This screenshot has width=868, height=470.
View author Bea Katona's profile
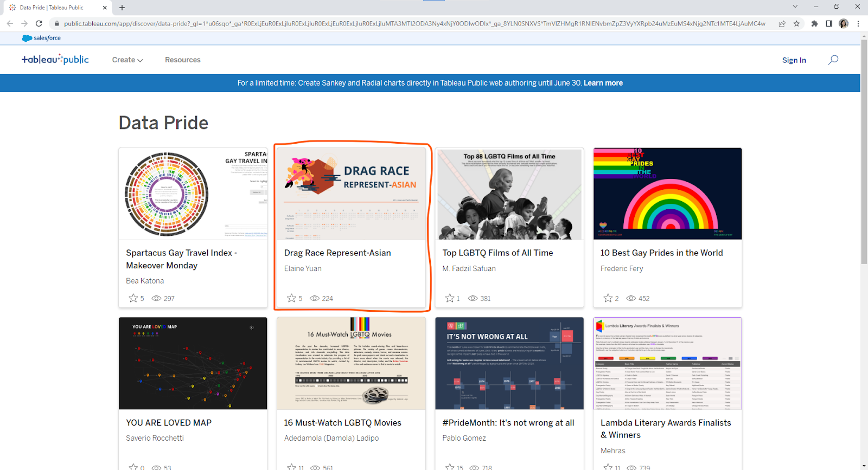[145, 281]
